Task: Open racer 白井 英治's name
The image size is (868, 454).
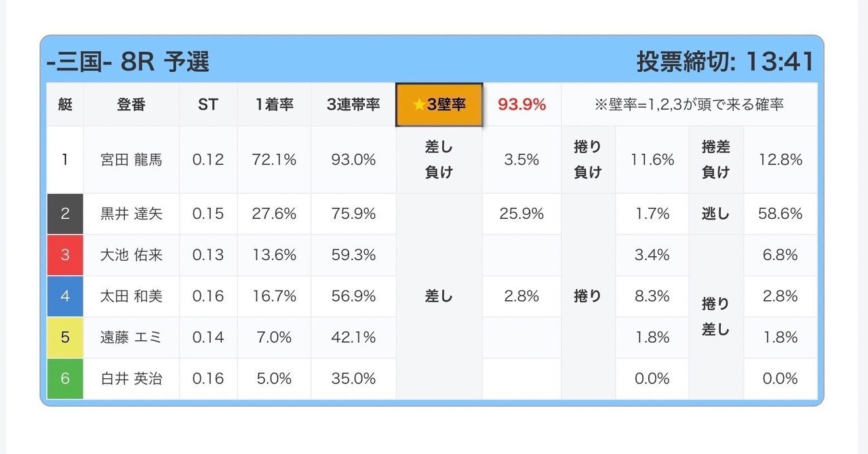Action: click(131, 378)
